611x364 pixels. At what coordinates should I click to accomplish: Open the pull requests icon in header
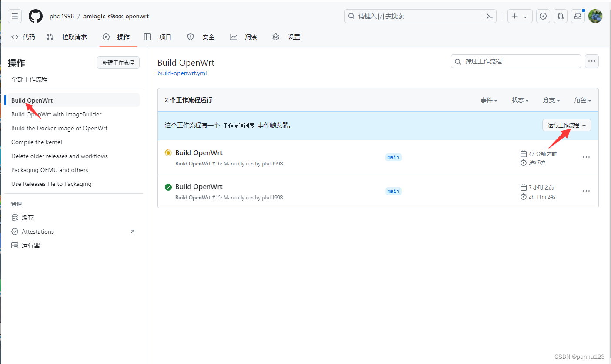pos(561,16)
